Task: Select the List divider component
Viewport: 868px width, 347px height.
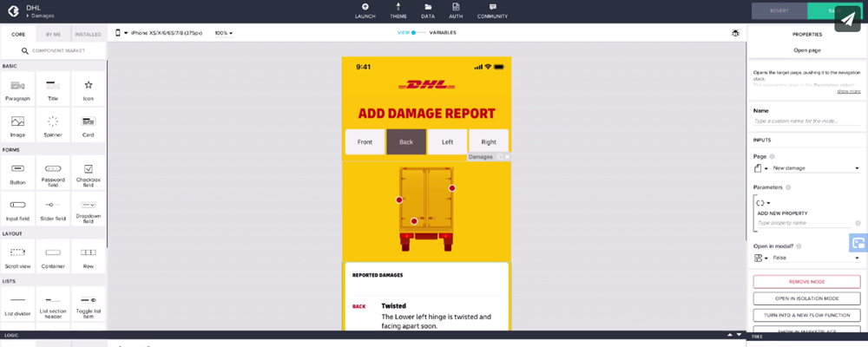Action: [x=17, y=304]
